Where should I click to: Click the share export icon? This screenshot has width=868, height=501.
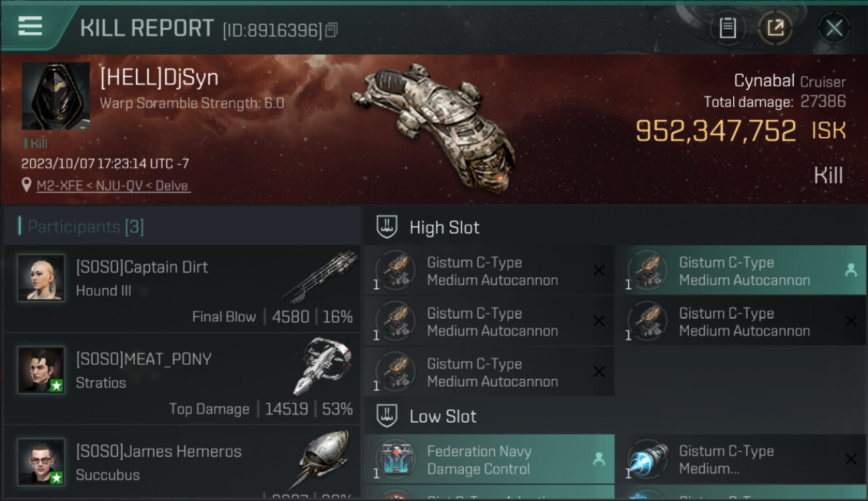pos(775,28)
